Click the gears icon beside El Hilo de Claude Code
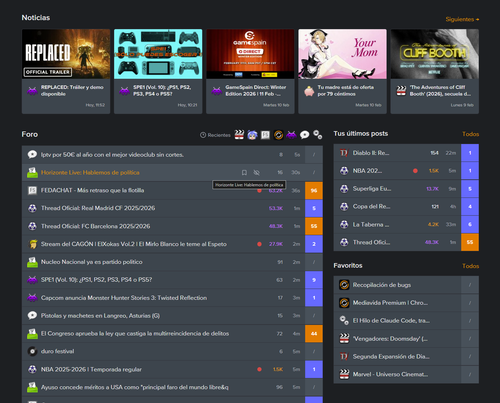Screen dimensions: 500x403 (344, 320)
